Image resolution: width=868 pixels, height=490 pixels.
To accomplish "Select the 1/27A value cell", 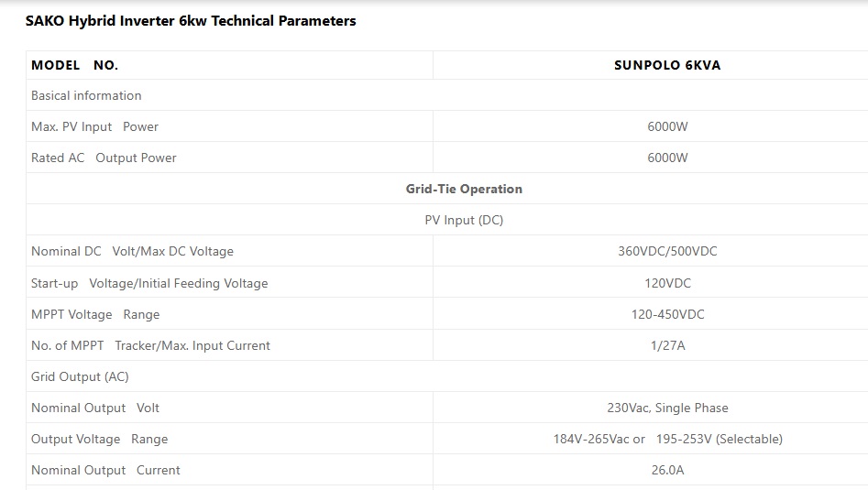I will point(667,345).
